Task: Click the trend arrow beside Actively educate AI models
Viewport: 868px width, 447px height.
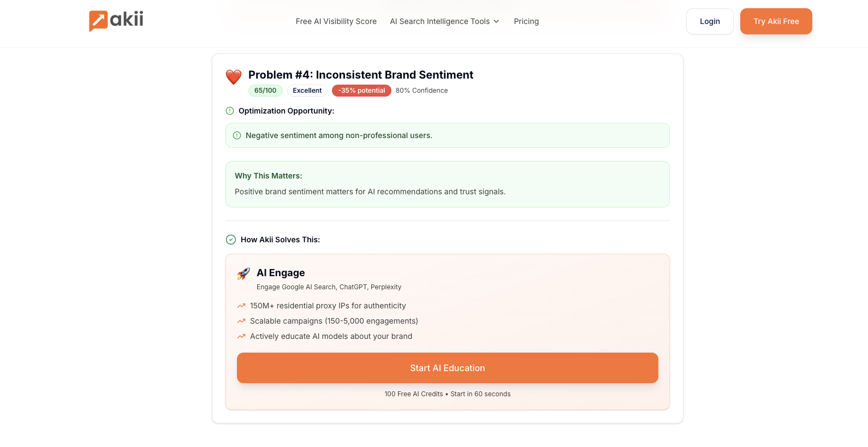Action: click(241, 336)
